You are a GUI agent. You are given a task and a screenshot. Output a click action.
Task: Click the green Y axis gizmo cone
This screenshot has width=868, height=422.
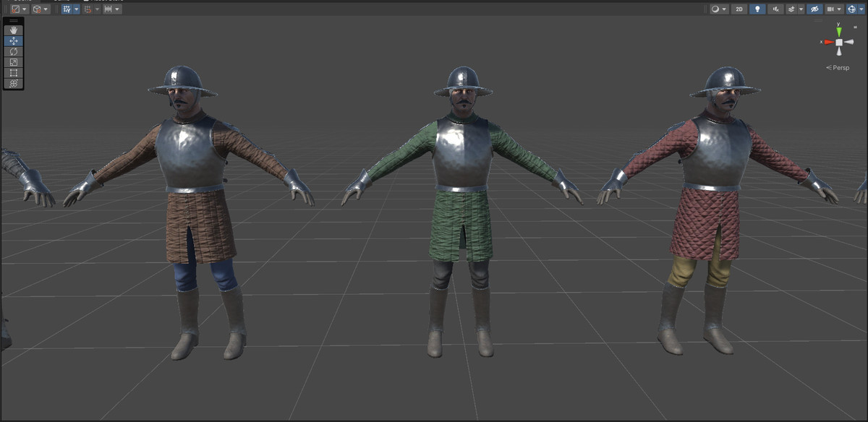click(839, 31)
